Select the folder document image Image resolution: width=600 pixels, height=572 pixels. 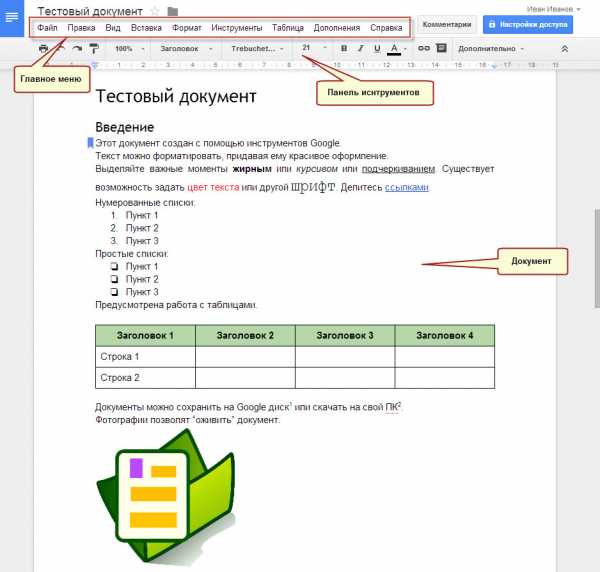point(165,496)
